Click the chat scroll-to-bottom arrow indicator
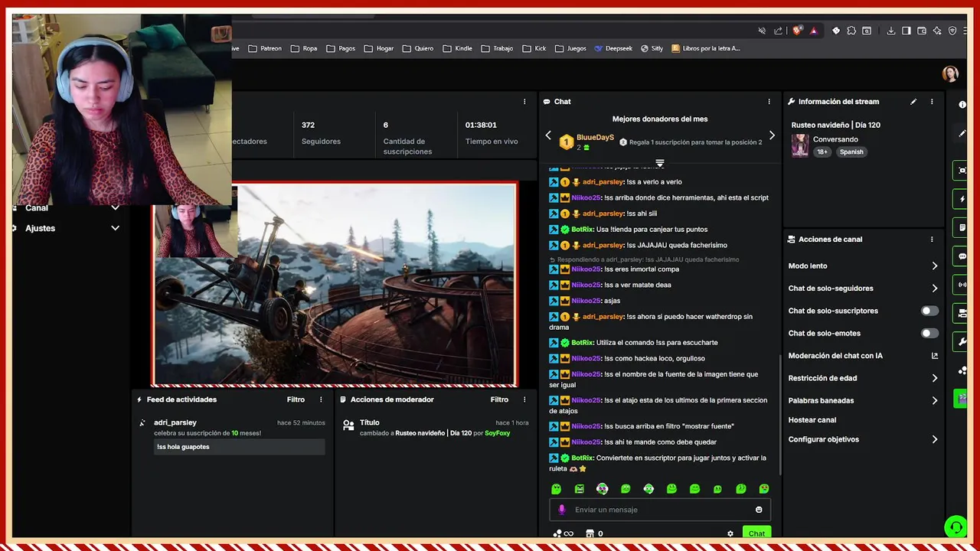This screenshot has height=551, width=980. pos(660,163)
